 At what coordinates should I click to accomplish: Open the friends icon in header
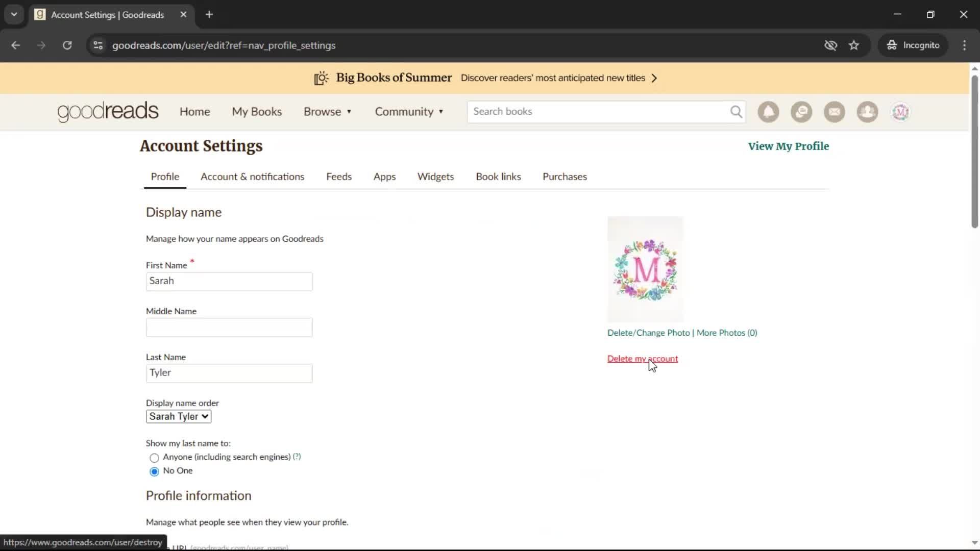867,112
